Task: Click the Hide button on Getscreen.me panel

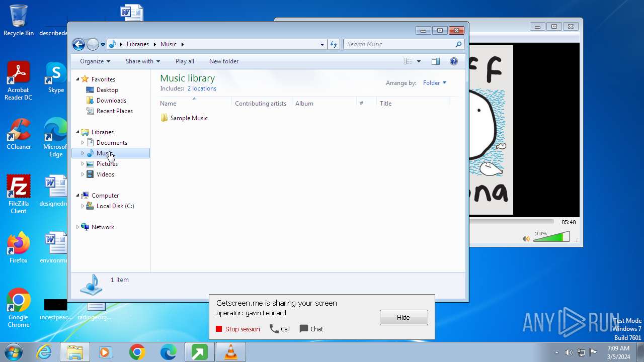Action: point(404,317)
